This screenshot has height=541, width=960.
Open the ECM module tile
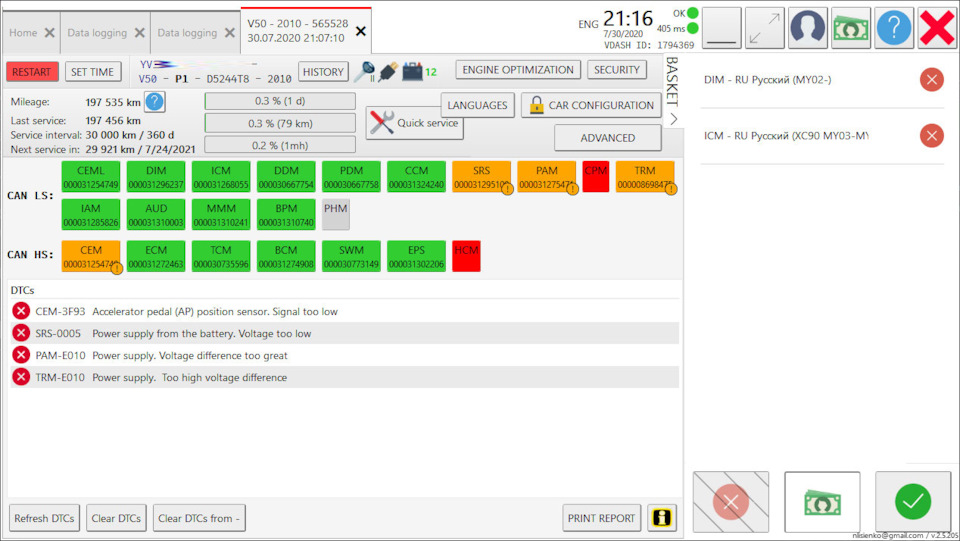pyautogui.click(x=156, y=256)
